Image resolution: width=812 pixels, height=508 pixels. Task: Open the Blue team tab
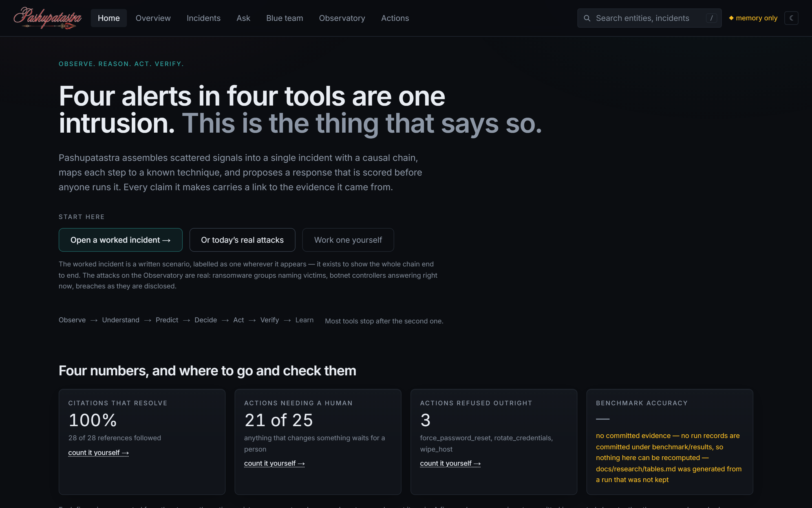[284, 18]
